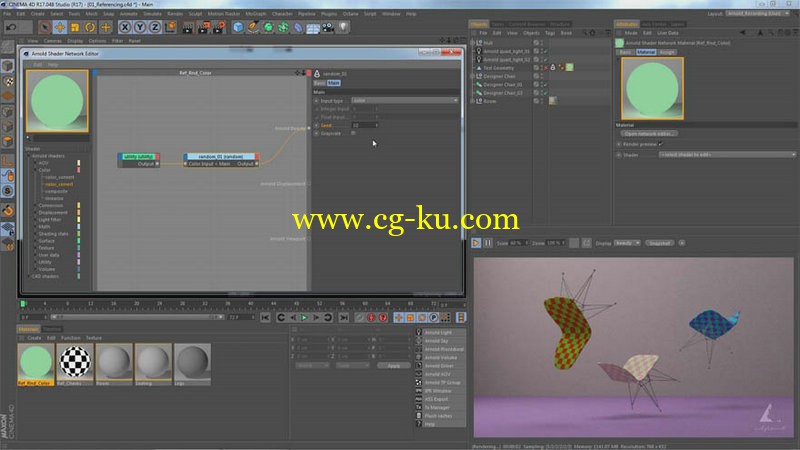
Task: Open the IPR Display dropdown
Action: pyautogui.click(x=627, y=243)
